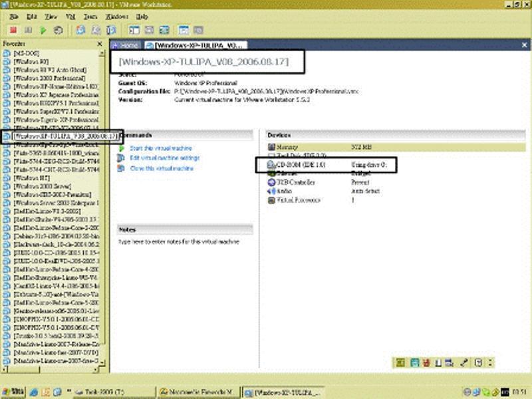The image size is (532, 399).
Task: Open the View menu
Action: (x=51, y=16)
